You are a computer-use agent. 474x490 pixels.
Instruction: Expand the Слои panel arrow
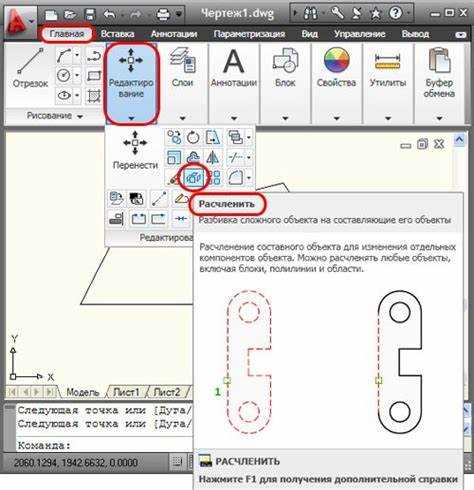[183, 118]
